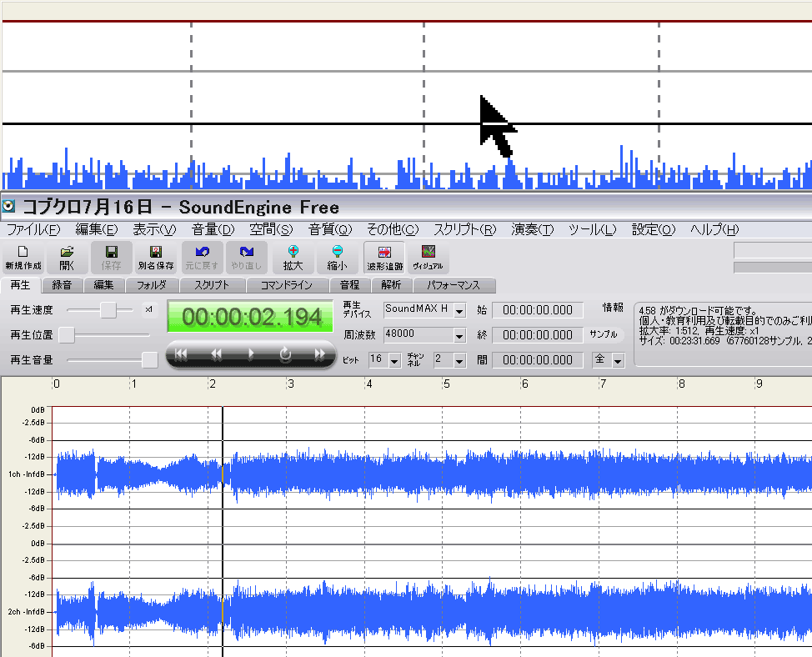Toggle 波形追跡 waveform tracking
The width and height of the screenshot is (812, 657).
click(x=384, y=258)
